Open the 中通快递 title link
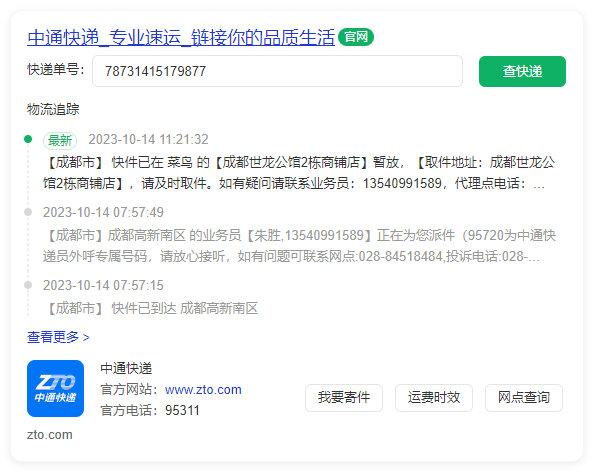This screenshot has height=476, width=597. pyautogui.click(x=181, y=38)
